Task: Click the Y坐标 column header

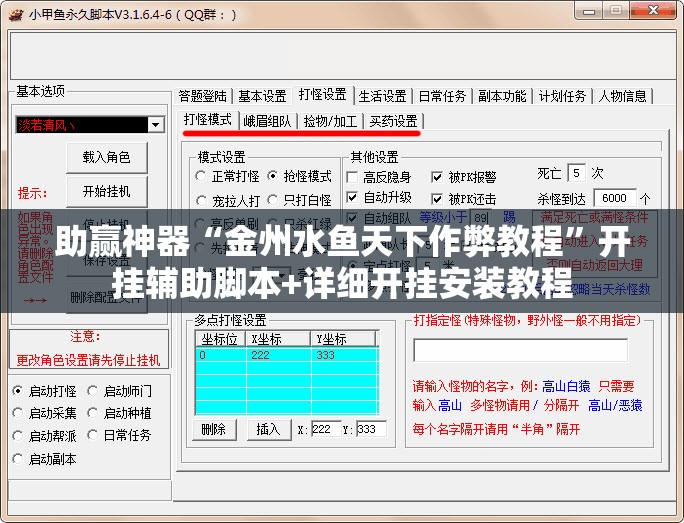Action: [x=343, y=339]
